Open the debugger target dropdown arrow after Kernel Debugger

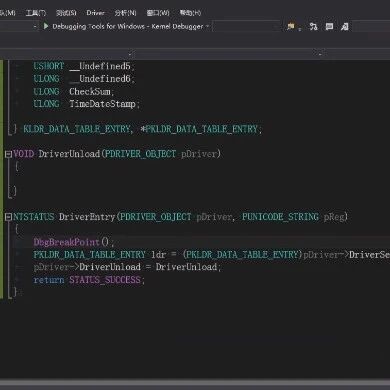(207, 26)
